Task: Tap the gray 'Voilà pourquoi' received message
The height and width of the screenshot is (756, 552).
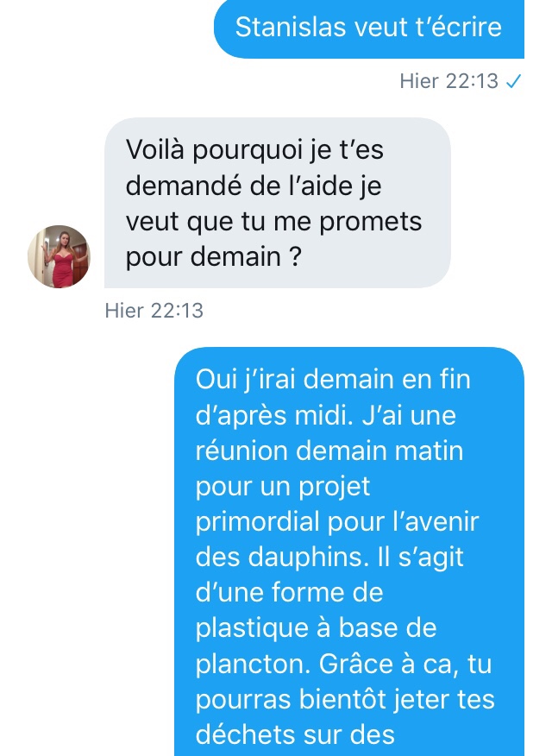Action: [278, 203]
